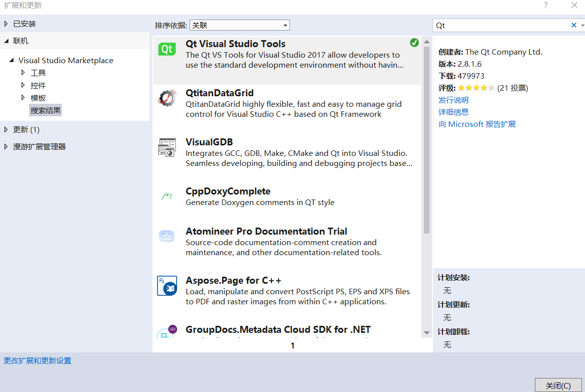Click the 关闭(C) button
This screenshot has width=585, height=392.
point(558,385)
